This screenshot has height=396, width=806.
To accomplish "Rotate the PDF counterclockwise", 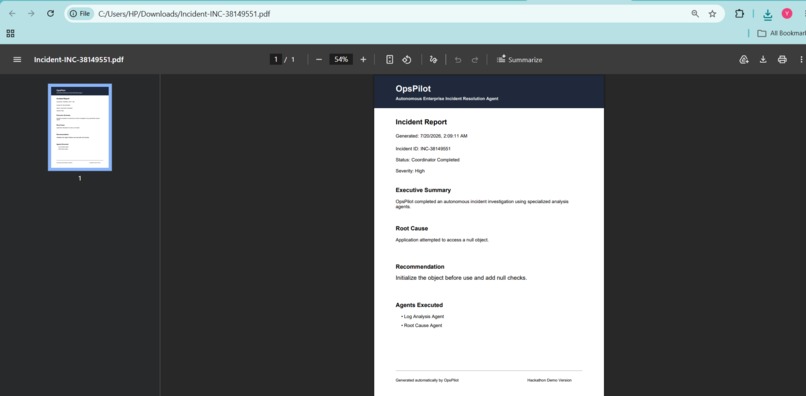I will (x=407, y=60).
